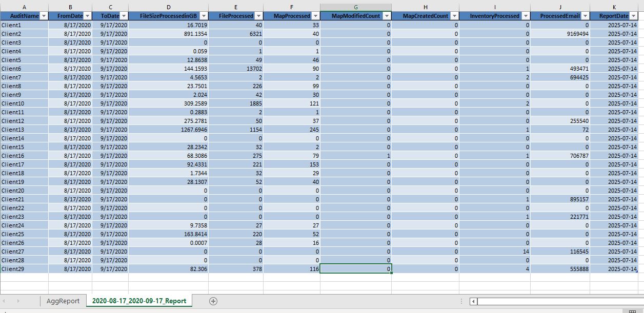Click file size value 891.1354
The height and width of the screenshot is (313, 644).
pyautogui.click(x=168, y=34)
